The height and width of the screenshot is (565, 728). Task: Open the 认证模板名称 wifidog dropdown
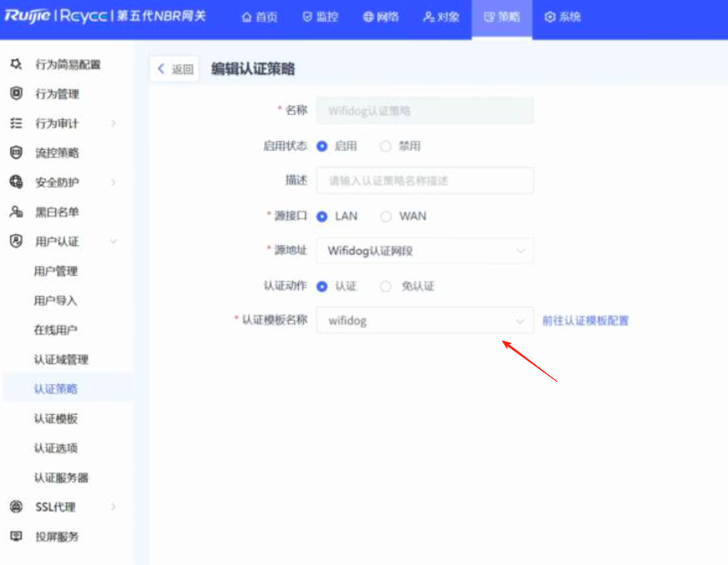pos(425,321)
